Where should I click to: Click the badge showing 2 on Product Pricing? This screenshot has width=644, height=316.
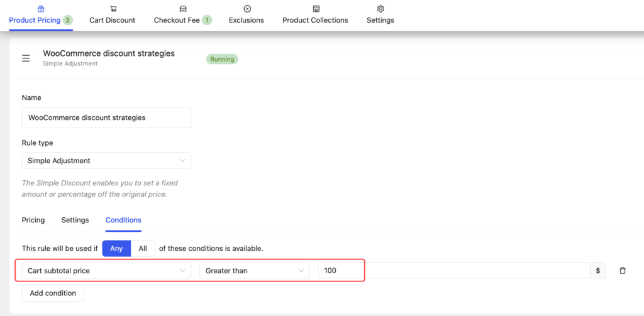tap(68, 20)
